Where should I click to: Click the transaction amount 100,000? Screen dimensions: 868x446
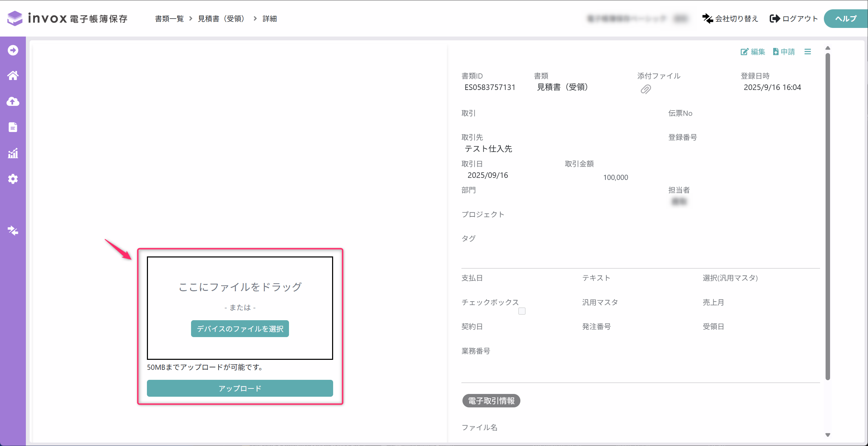[x=616, y=178]
